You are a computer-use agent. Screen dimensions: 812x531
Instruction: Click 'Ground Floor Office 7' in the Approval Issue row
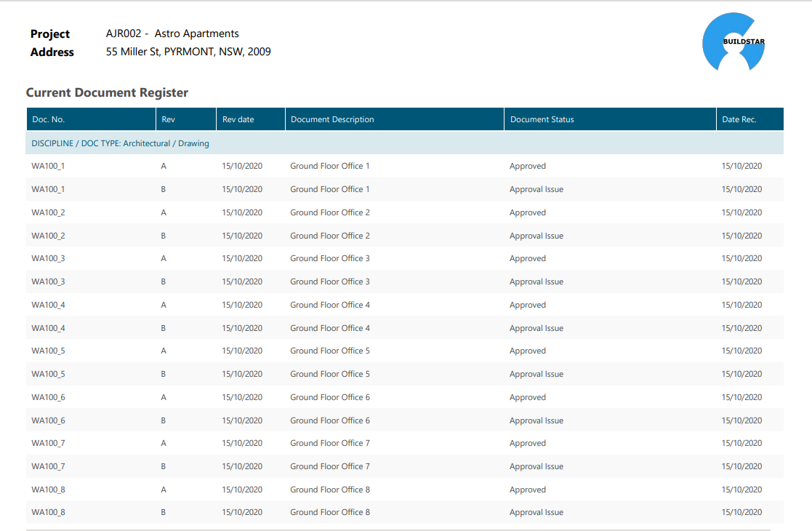coord(330,467)
